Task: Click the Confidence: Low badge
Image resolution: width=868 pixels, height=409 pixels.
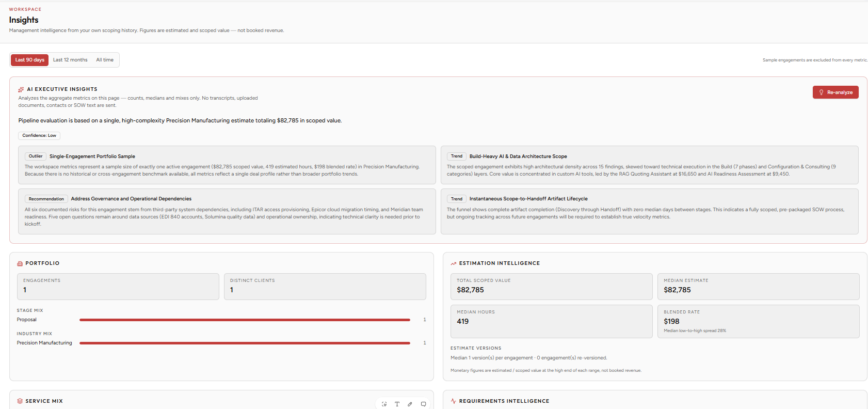Action: 39,136
